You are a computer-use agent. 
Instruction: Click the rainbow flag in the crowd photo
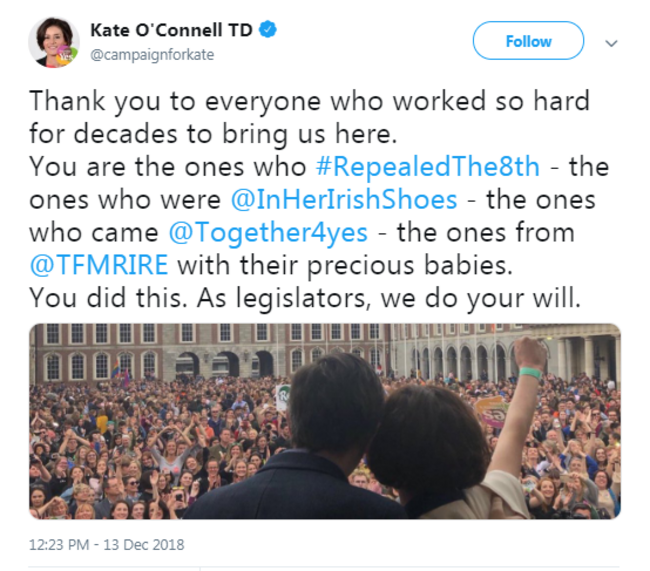pyautogui.click(x=117, y=368)
